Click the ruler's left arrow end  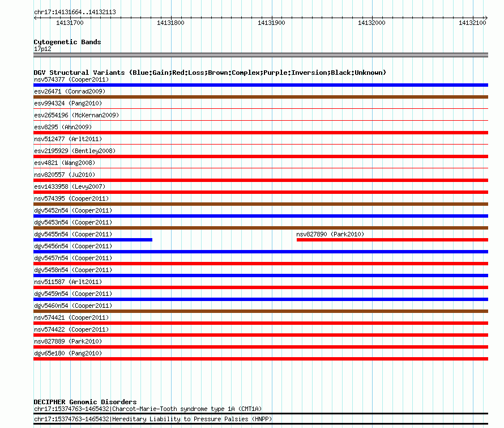[x=35, y=18]
